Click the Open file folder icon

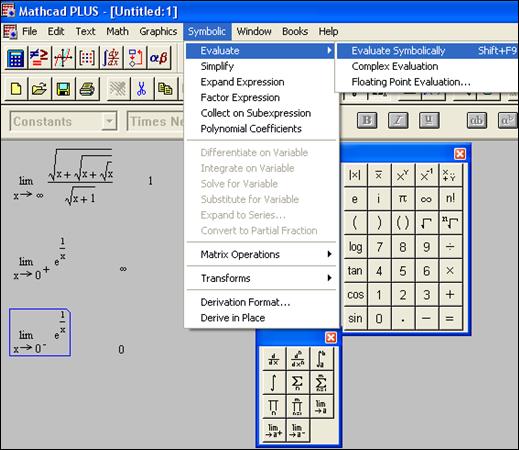click(x=39, y=89)
